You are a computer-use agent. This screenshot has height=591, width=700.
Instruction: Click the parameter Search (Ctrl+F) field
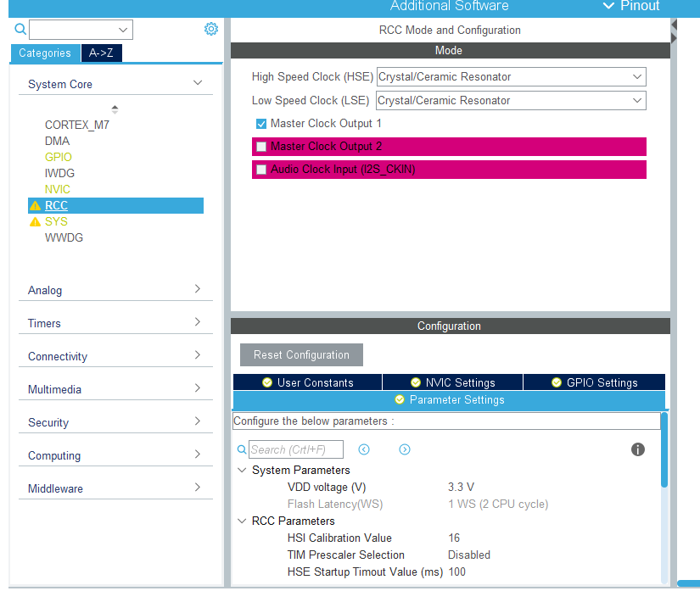pyautogui.click(x=296, y=449)
